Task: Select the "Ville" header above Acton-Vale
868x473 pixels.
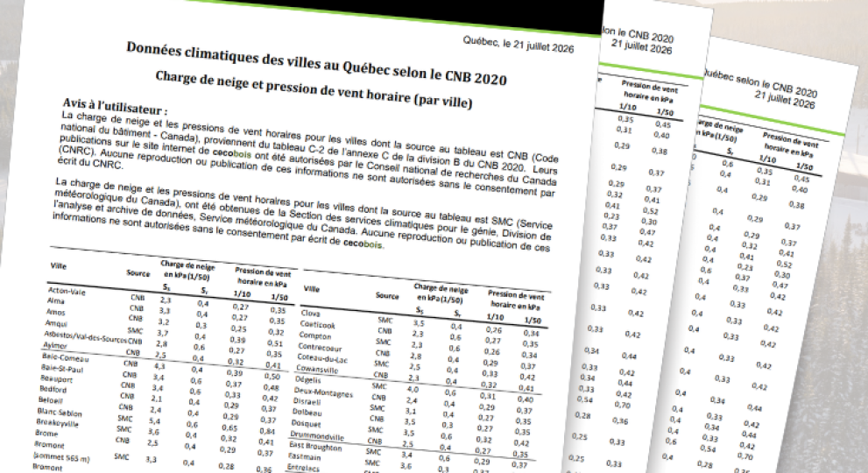Action: tap(58, 266)
